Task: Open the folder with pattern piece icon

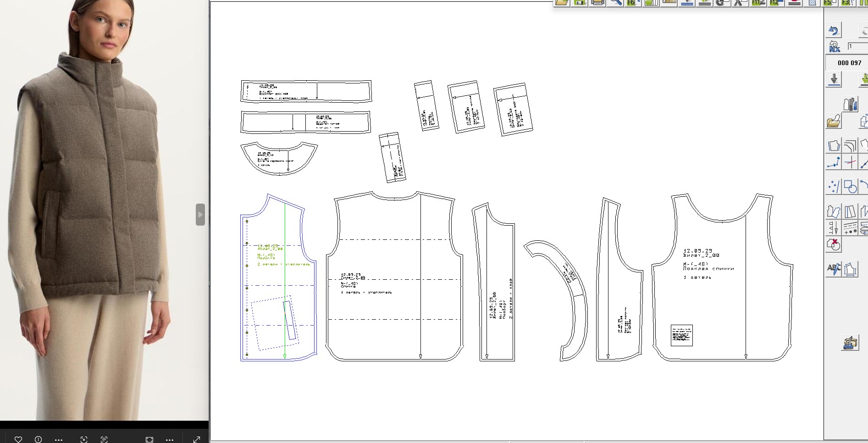Action: point(834,122)
